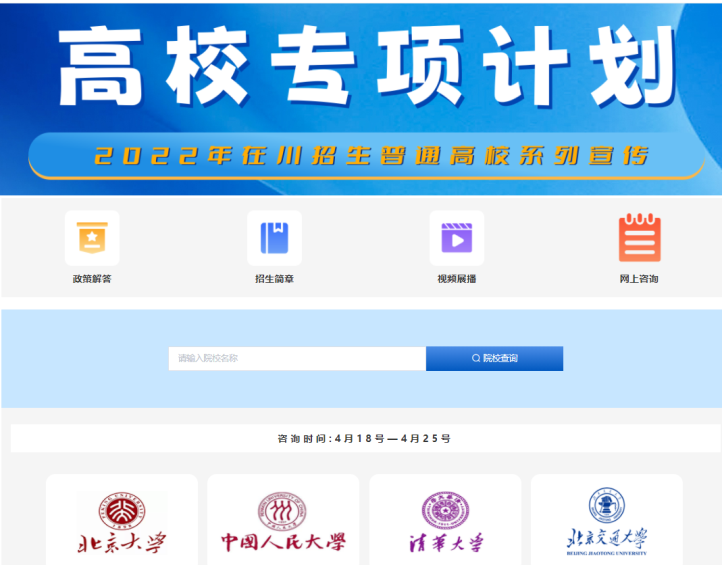
Task: Open the 北京大学 red calligraphy name
Action: [122, 543]
